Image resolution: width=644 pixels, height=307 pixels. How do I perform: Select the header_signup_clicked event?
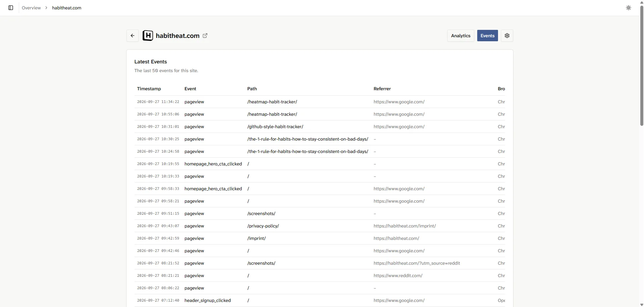tap(208, 300)
